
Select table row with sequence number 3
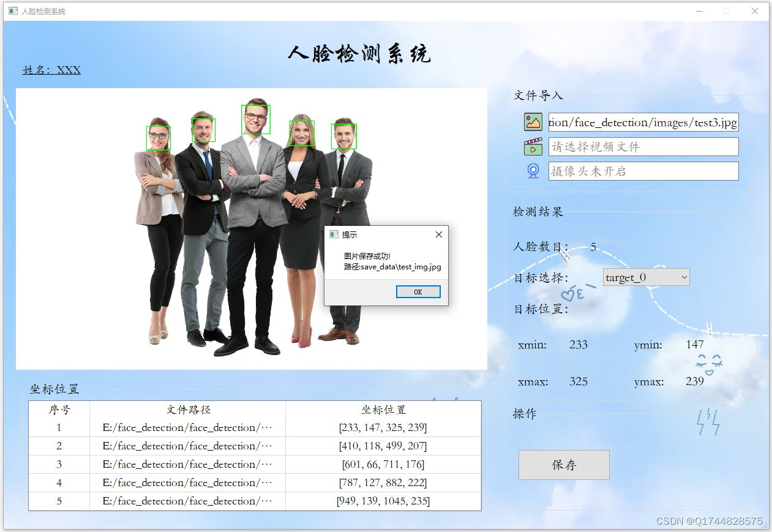coord(255,465)
